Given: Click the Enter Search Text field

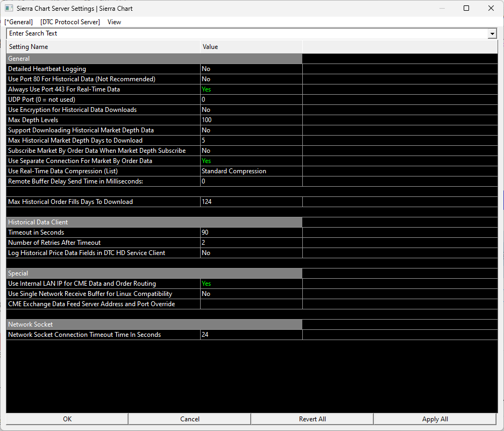Looking at the screenshot, I should [x=247, y=33].
